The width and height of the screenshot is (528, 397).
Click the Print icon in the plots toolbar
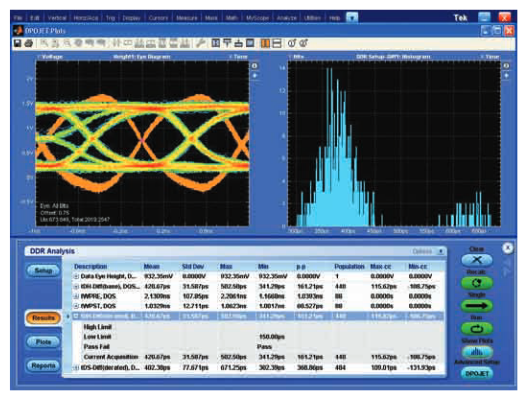click(x=29, y=43)
